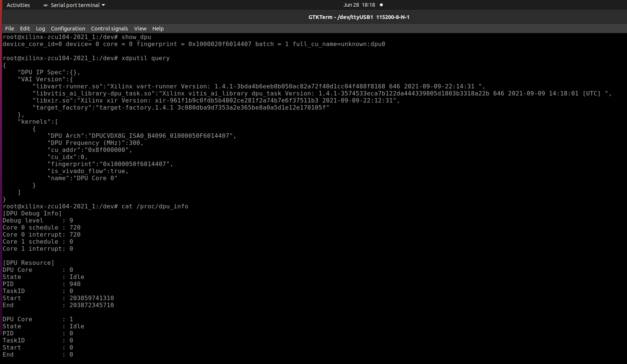Click the Activities button
627x364 pixels.
(18, 5)
